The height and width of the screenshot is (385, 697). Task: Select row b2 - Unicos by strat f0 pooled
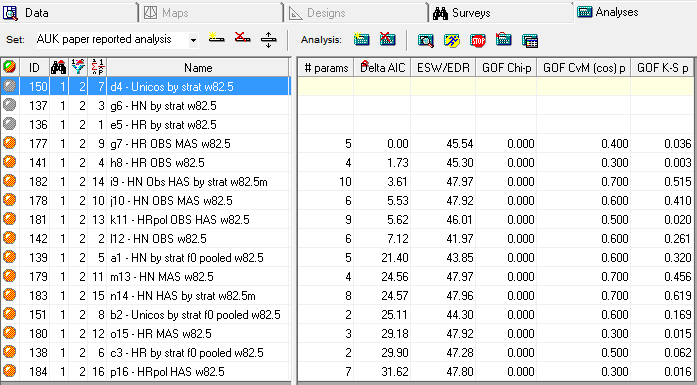coord(145,315)
